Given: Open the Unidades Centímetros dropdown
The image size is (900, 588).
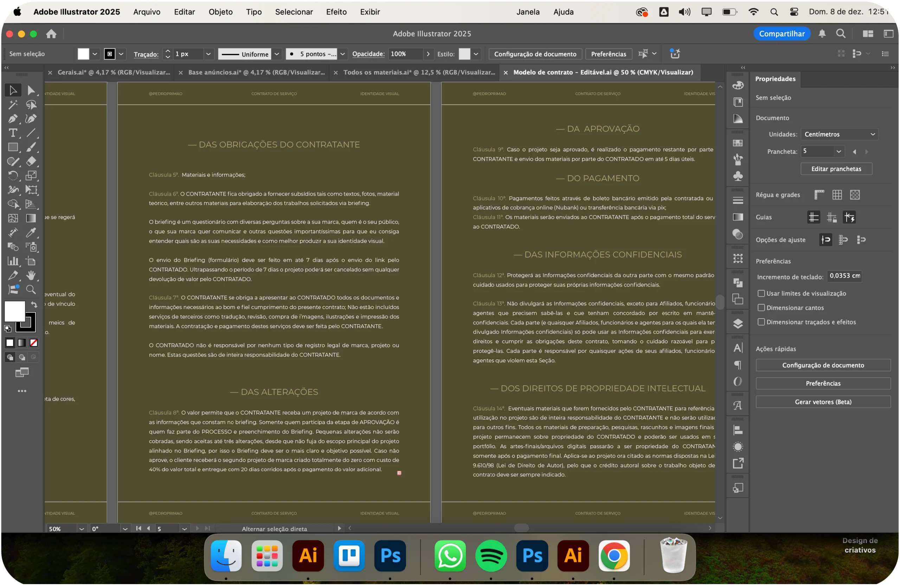Looking at the screenshot, I should click(x=839, y=135).
